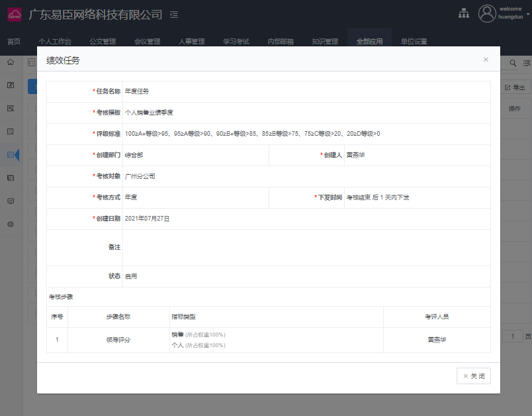
Task: Click the 步骤名称 column header
Action: click(x=118, y=317)
